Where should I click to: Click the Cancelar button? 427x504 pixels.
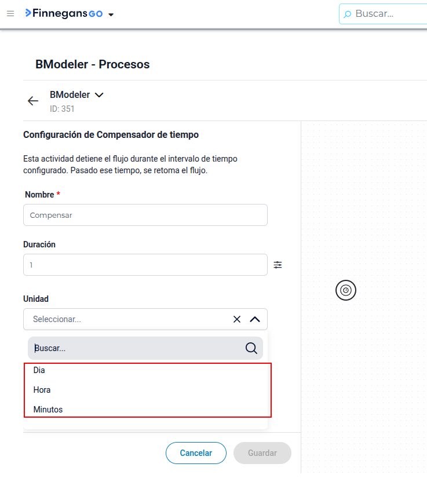196,453
